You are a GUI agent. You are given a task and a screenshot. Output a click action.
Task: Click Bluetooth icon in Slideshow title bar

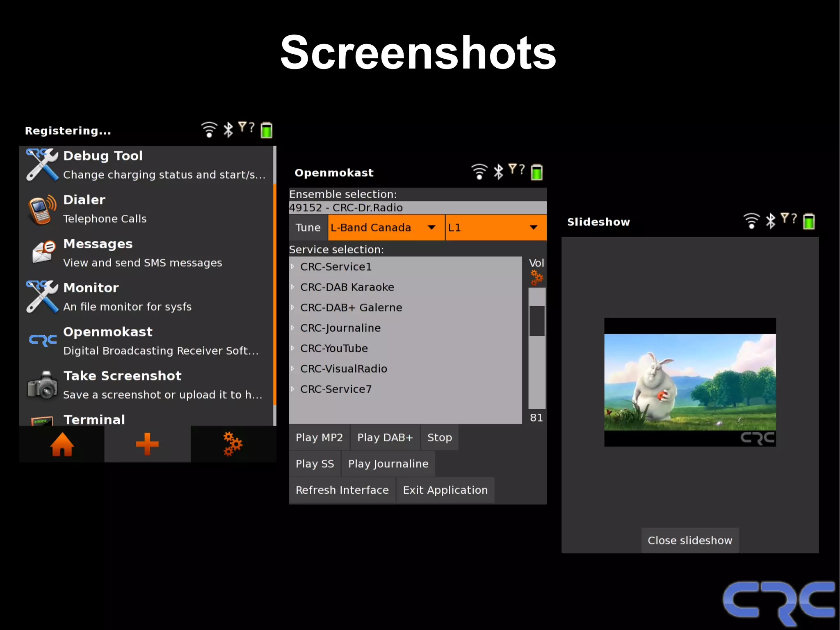(x=771, y=221)
